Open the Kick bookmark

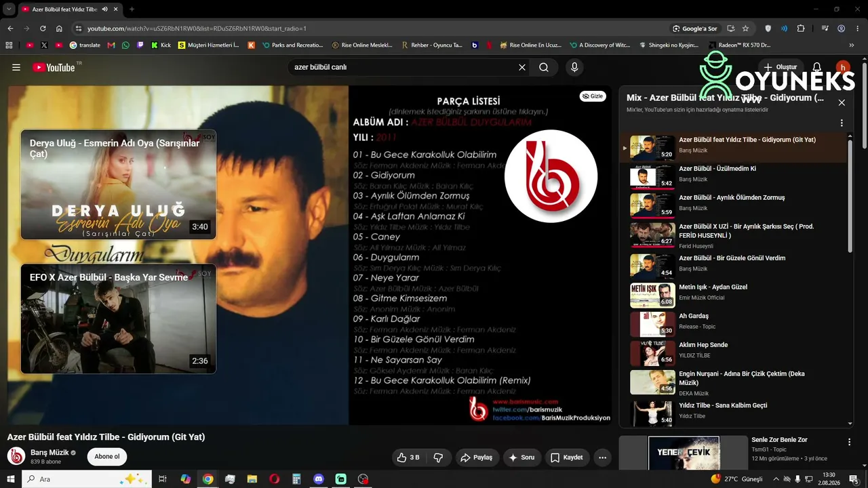[160, 45]
